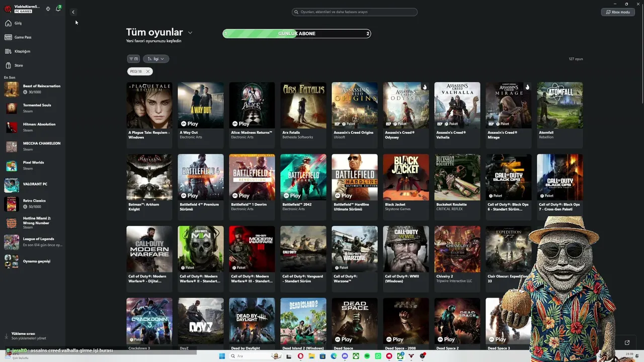The image size is (644, 362).
Task: Open Pixel Worlds from recent list
Action: coord(33,165)
